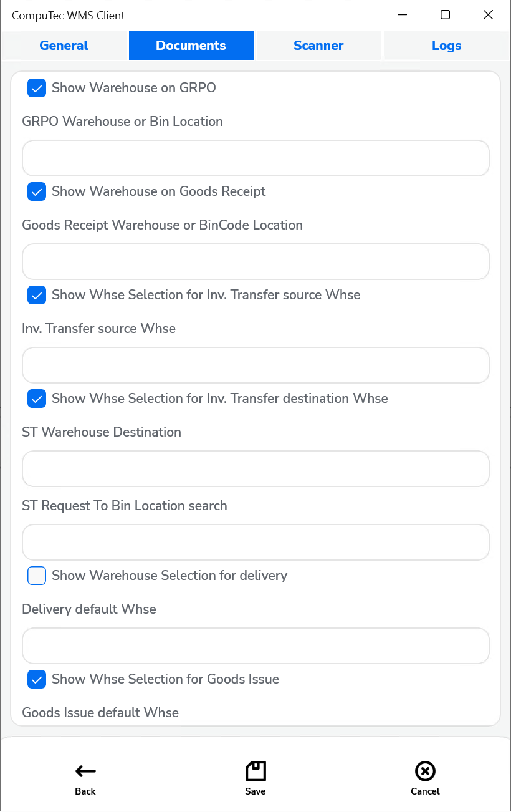The image size is (511, 812).
Task: Click the ST Warehouse Destination input
Action: click(255, 468)
